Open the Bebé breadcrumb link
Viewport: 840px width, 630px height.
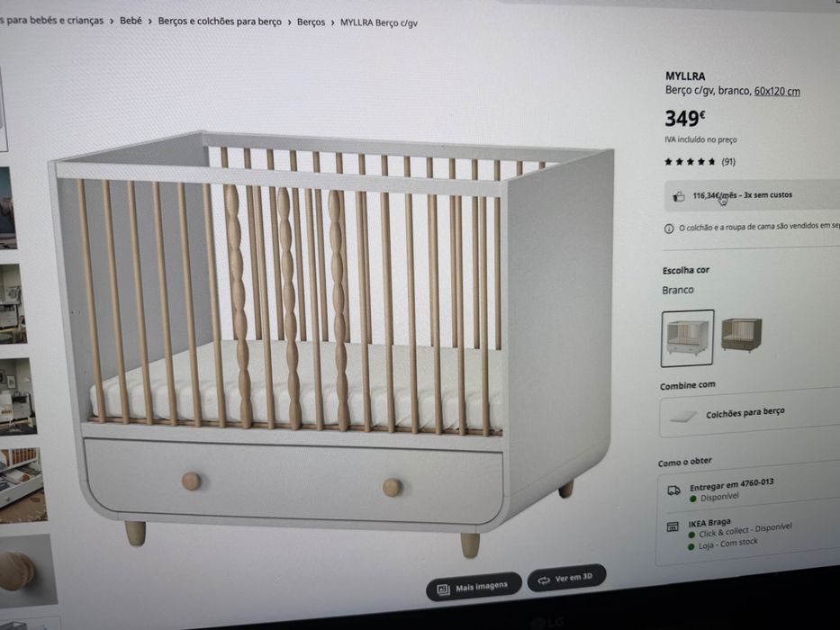[x=131, y=21]
